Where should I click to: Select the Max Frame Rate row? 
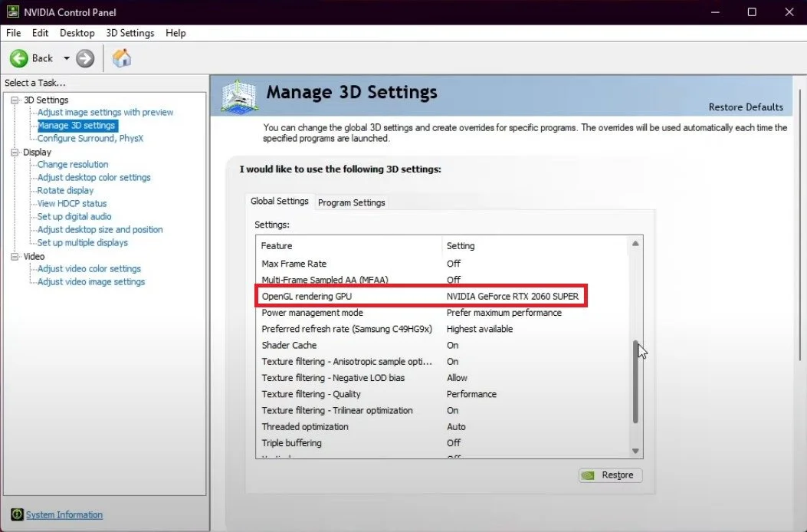[x=443, y=264]
